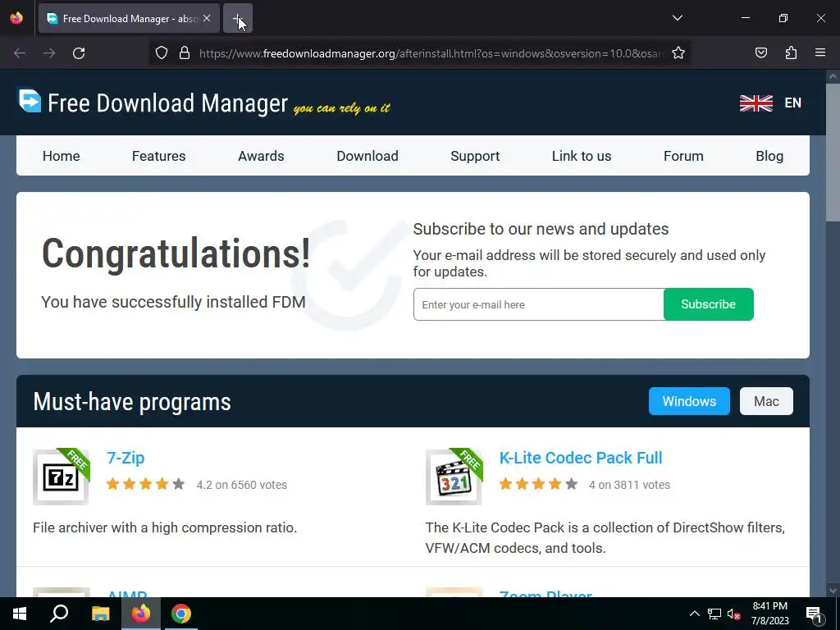Open Windows taskbar search

tap(59, 614)
